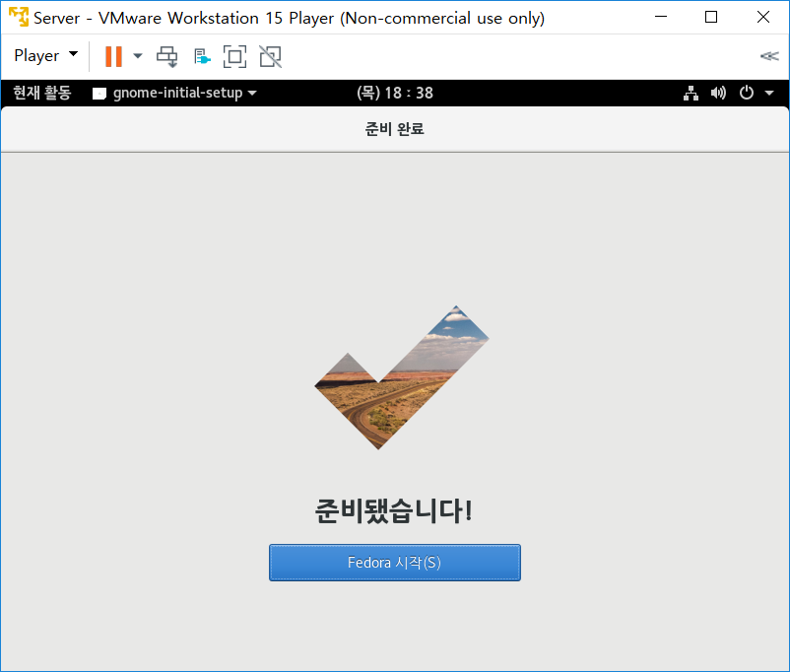Pause the virtual machine
This screenshot has width=790, height=672.
(113, 56)
